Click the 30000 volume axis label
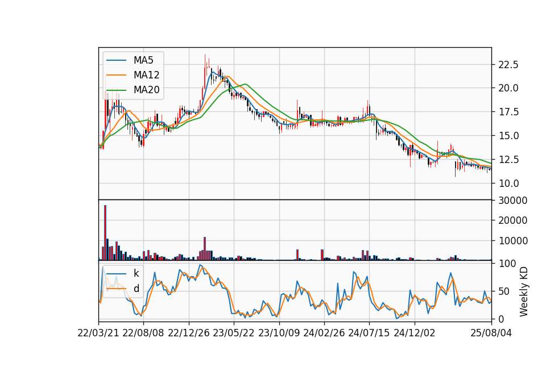This screenshot has width=546, height=392. [513, 201]
